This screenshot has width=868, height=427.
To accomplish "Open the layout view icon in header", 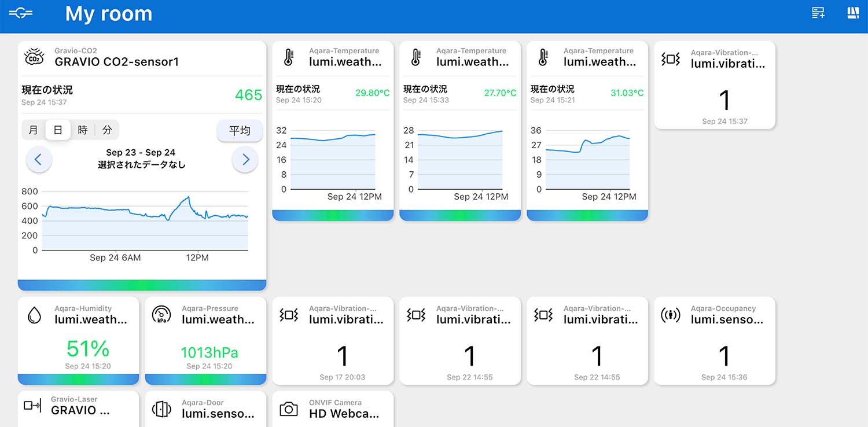I will click(853, 13).
